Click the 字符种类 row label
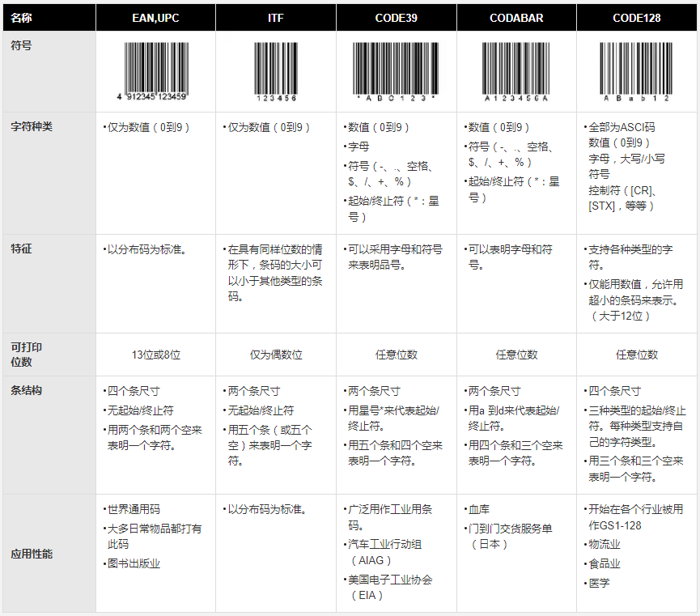 click(x=32, y=126)
